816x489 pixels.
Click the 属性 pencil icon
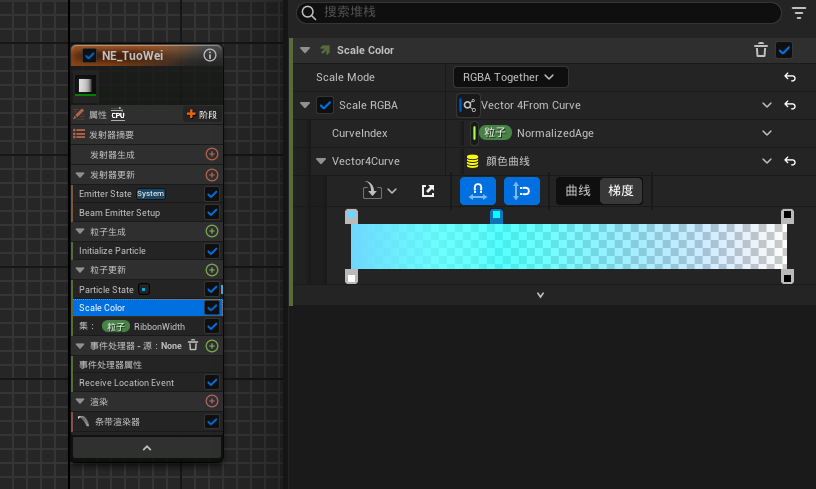coord(79,114)
